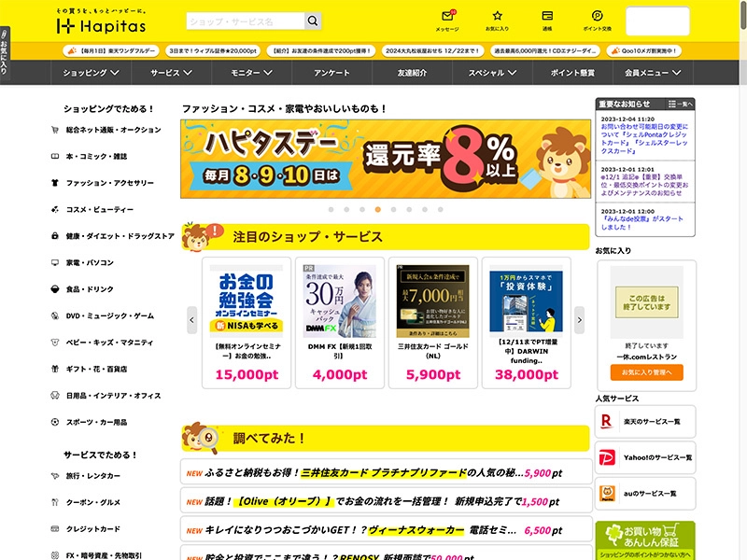The image size is (747, 560).
Task: Open the お気に入り star icon
Action: [x=498, y=16]
